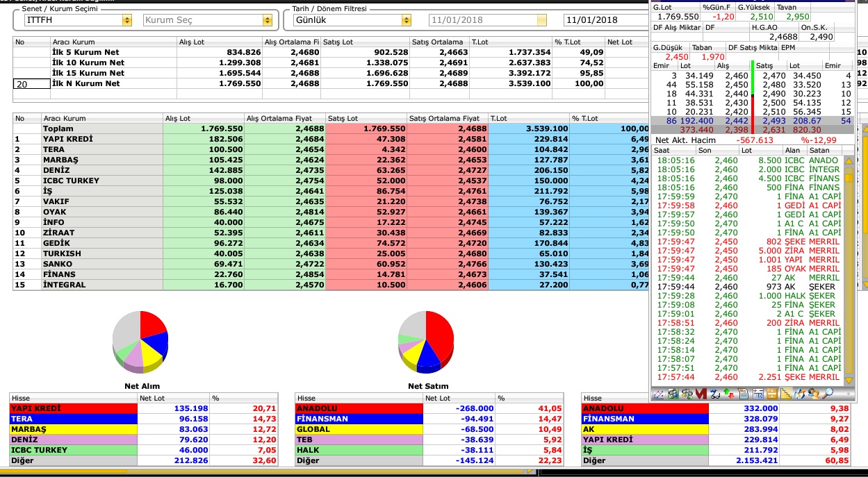Click the İlk 10 Kurum Net row
Image resolution: width=868 pixels, height=477 pixels.
pos(331,62)
